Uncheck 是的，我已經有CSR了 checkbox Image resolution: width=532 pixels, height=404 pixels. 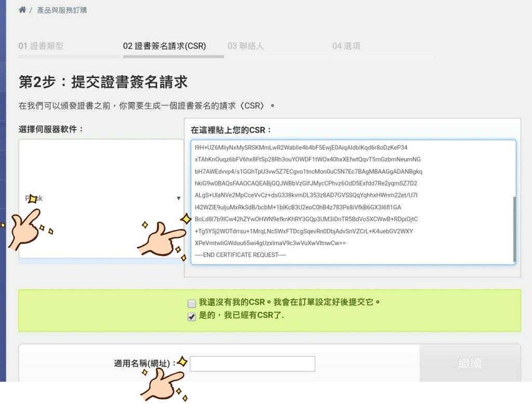[192, 316]
